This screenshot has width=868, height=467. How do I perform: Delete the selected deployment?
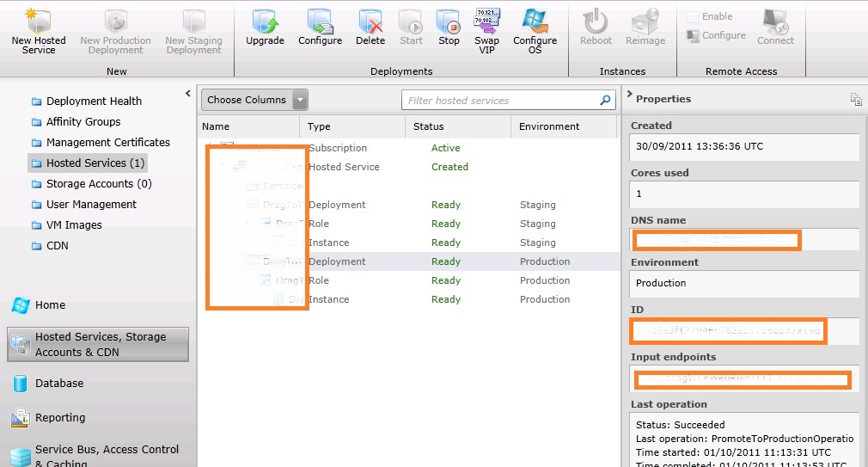coord(370,22)
